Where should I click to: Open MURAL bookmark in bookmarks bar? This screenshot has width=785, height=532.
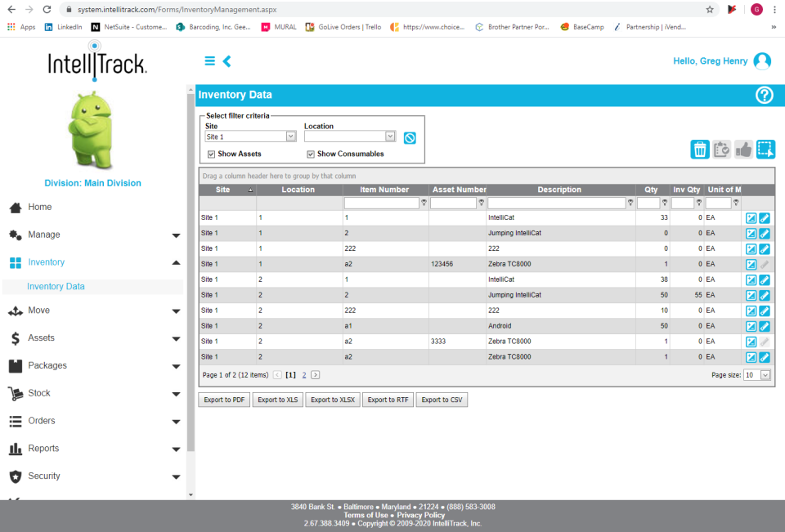click(279, 27)
